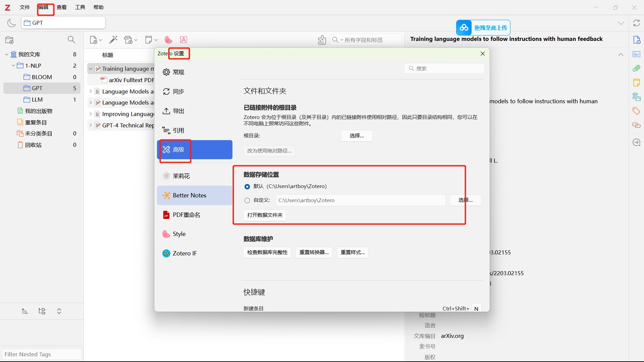This screenshot has height=362, width=644.
Task: Click the new collection folder icon
Action: point(9,40)
